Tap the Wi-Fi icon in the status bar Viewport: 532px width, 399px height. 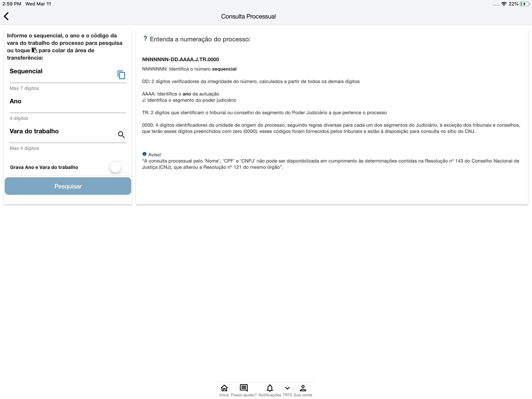[x=504, y=4]
